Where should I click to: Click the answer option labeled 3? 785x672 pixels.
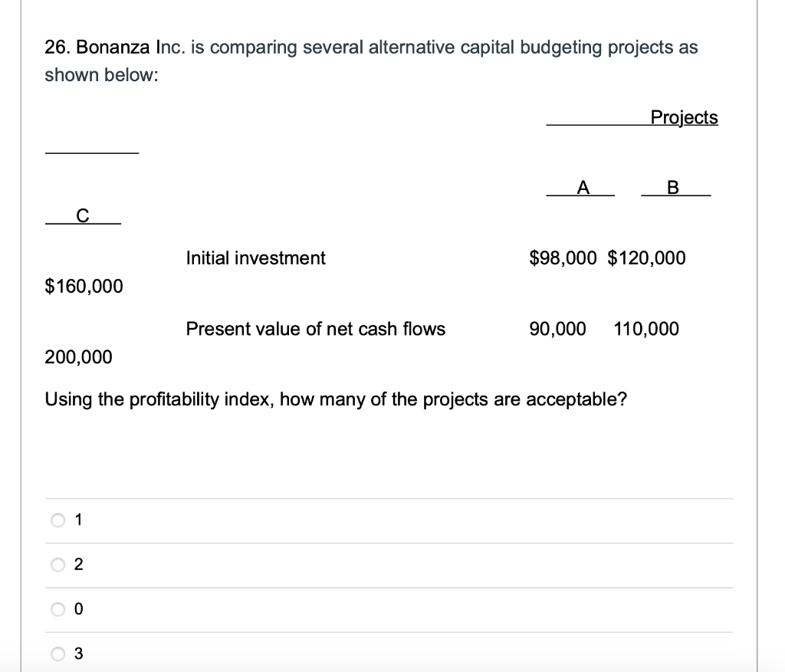(x=77, y=654)
